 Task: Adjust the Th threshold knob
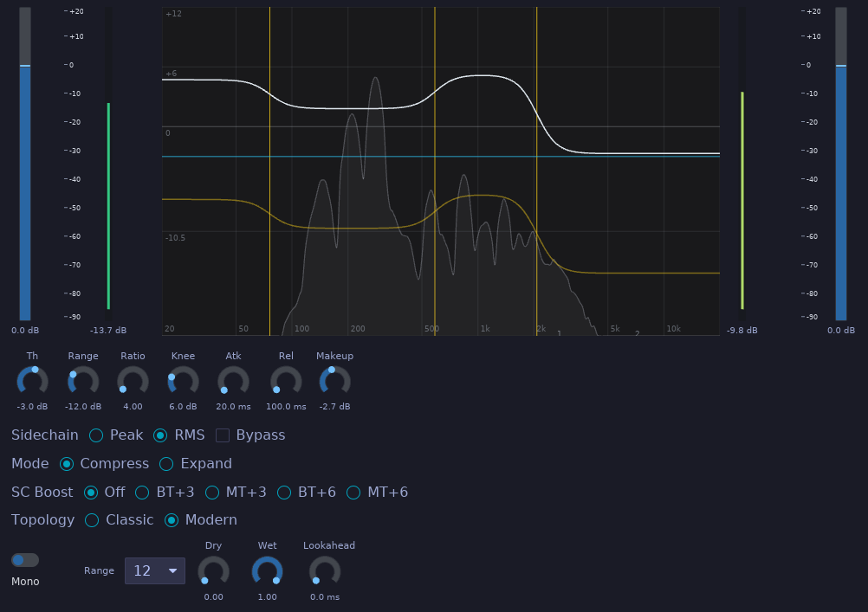33,381
